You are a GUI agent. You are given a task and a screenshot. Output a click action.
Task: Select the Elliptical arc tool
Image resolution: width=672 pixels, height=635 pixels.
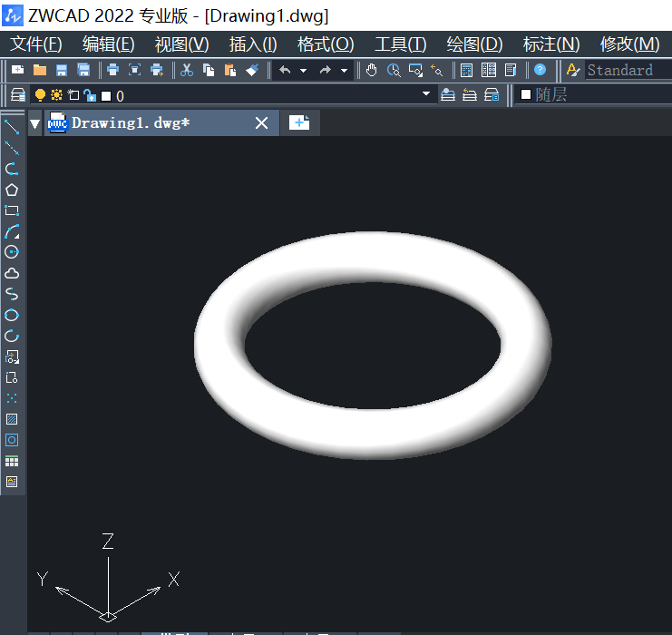(12, 336)
